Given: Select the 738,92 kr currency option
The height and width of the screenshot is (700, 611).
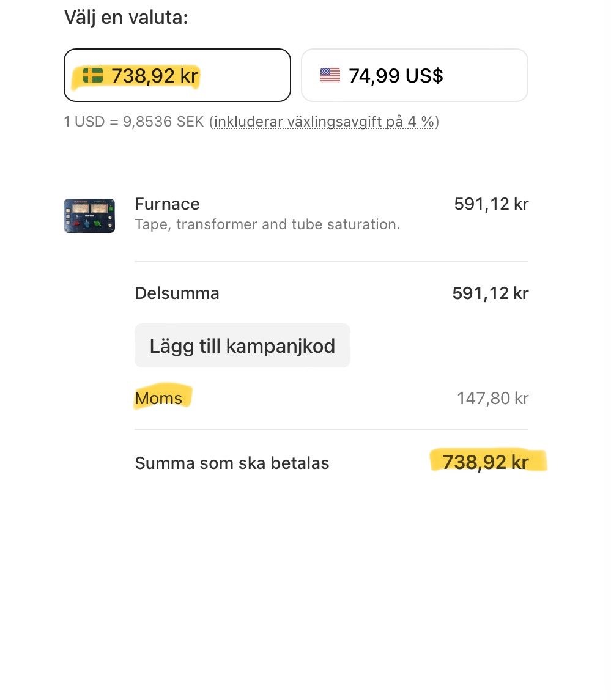Looking at the screenshot, I should click(x=177, y=75).
